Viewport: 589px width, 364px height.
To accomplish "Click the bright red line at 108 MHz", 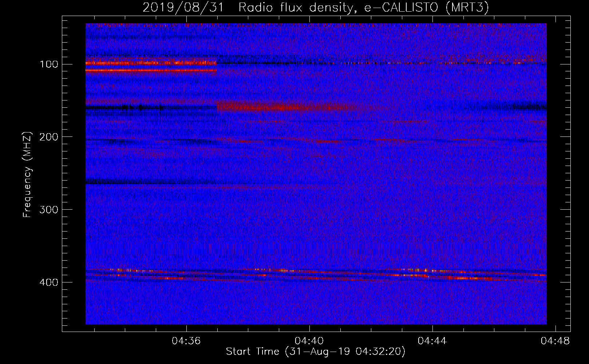I will (151, 70).
